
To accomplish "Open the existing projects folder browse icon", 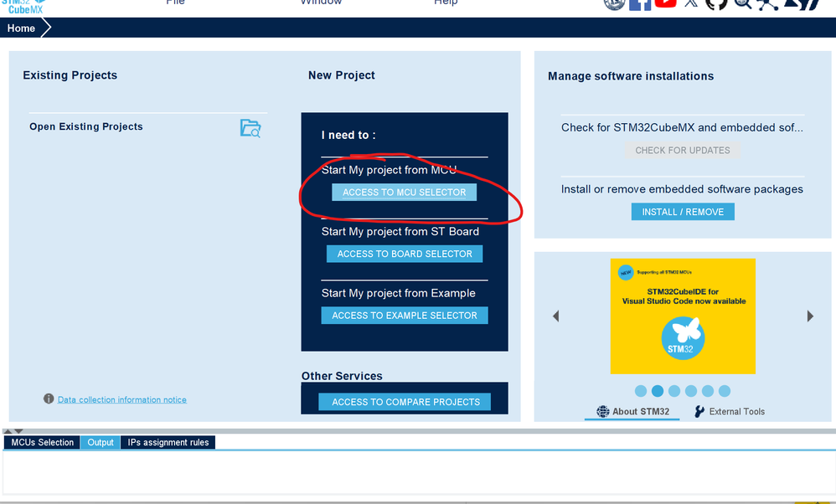I will [250, 128].
